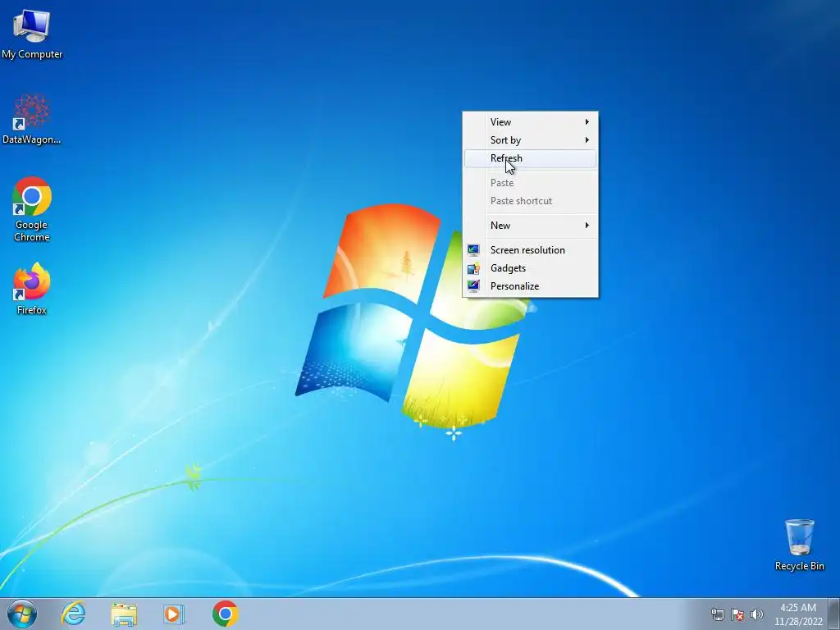Expand the View submenu
Viewport: 840px width, 630px height.
click(x=531, y=122)
